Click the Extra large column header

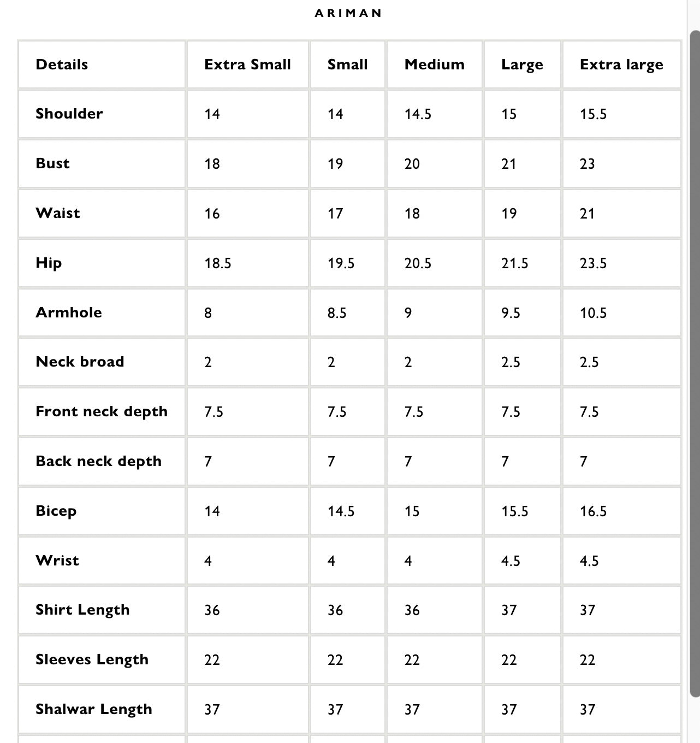click(x=621, y=64)
